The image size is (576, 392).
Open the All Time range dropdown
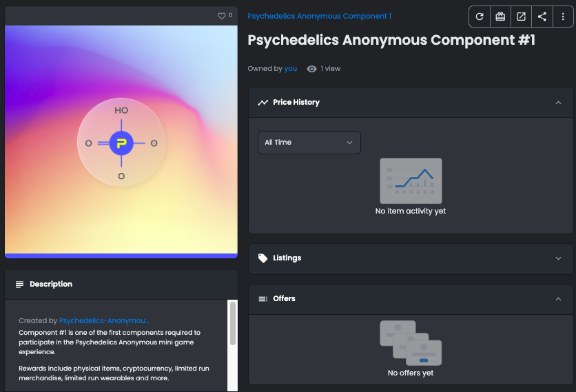tap(309, 143)
